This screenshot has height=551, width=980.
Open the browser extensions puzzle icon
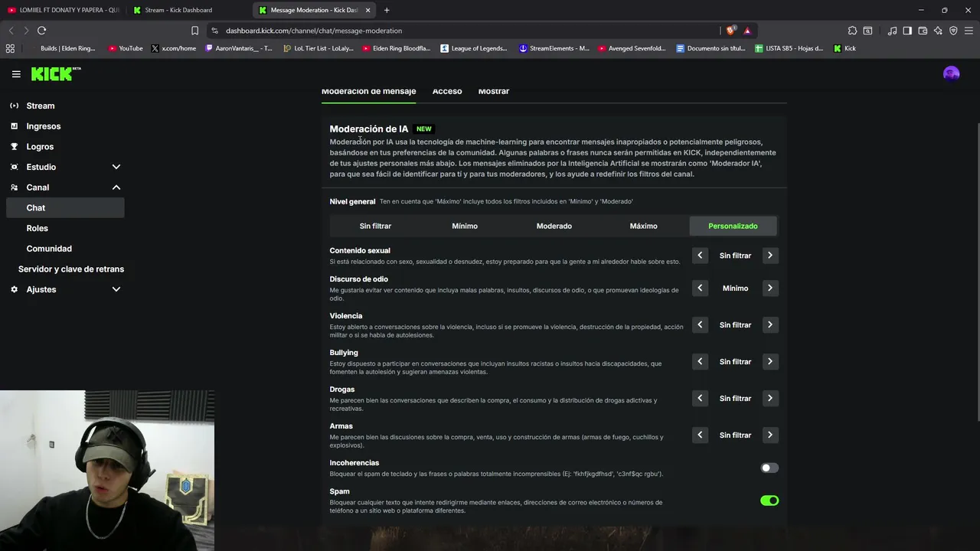click(x=852, y=31)
